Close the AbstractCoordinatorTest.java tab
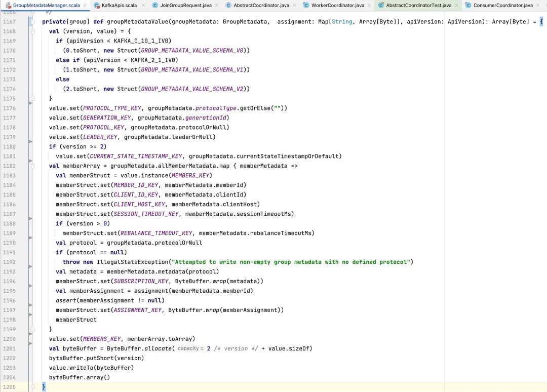 pos(456,5)
